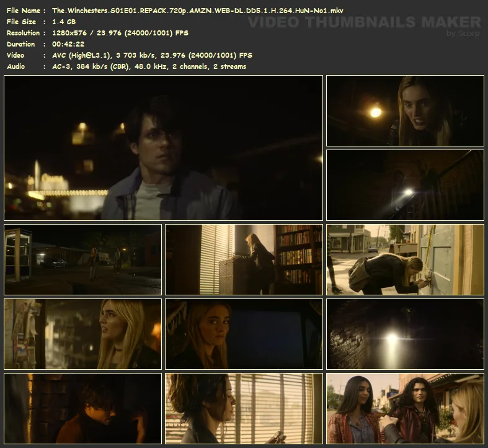Screen dimensions: 488x448
Task: Select thumbnail of flashlight in brick tunnel
Action: (405, 334)
